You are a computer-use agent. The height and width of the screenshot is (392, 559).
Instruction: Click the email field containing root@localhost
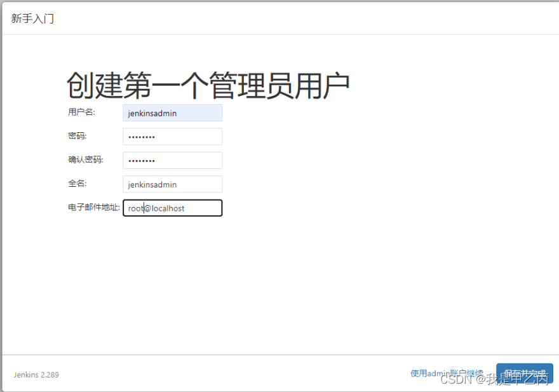pos(173,208)
